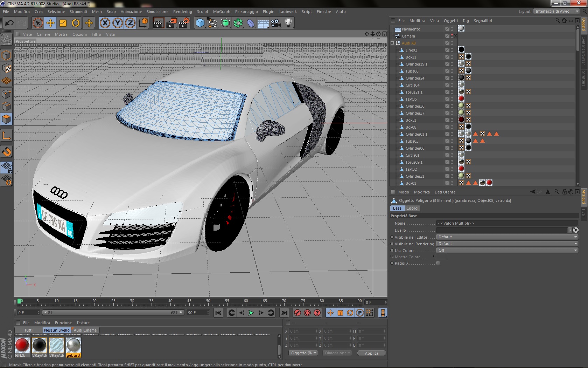This screenshot has width=588, height=368.
Task: Enable the Raggi X checkbox
Action: coord(438,263)
